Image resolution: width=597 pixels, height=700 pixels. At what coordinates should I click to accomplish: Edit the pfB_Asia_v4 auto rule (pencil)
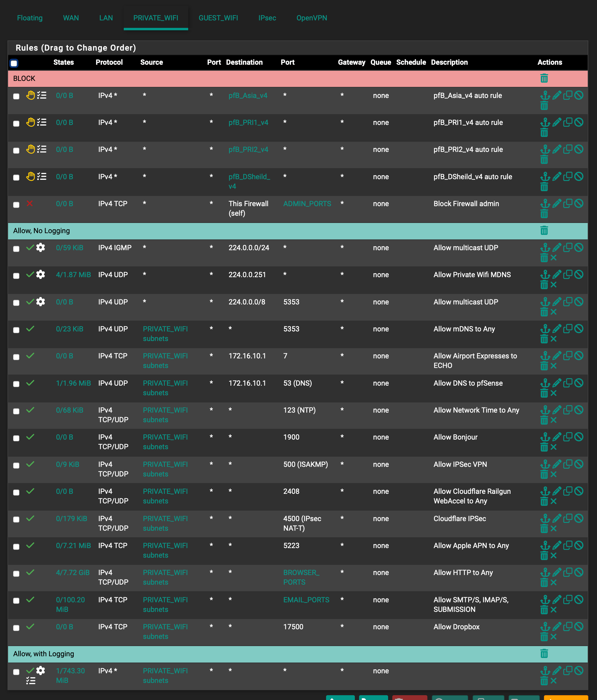tap(557, 95)
